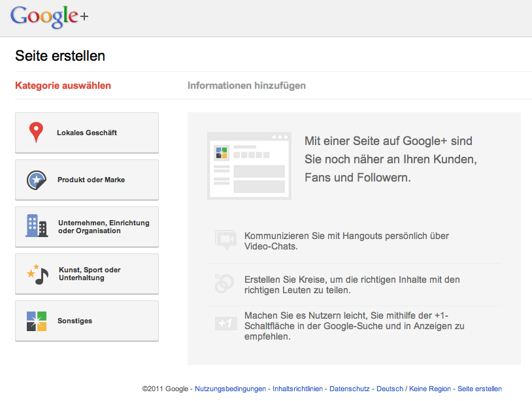Select the Lokales Geschäft category
The width and height of the screenshot is (532, 401).
click(x=87, y=133)
